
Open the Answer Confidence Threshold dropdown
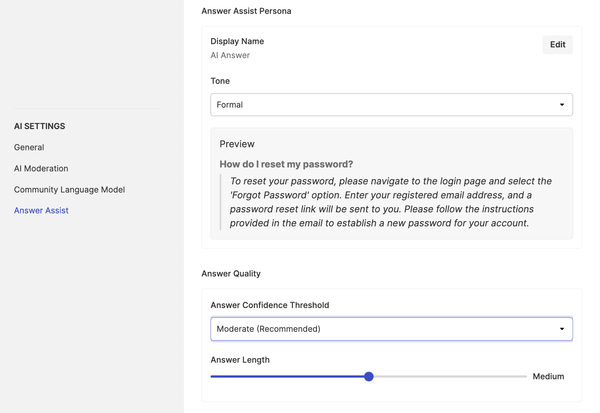point(391,329)
